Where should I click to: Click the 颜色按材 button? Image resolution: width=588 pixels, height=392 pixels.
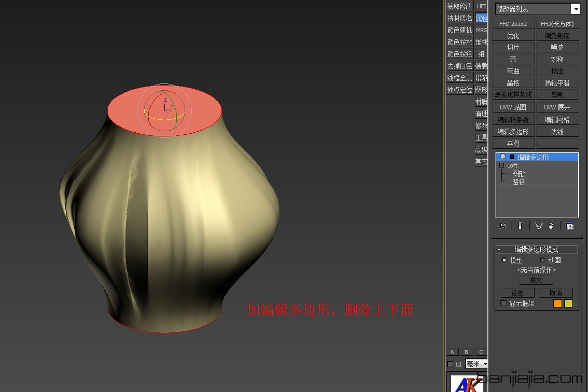tap(460, 42)
